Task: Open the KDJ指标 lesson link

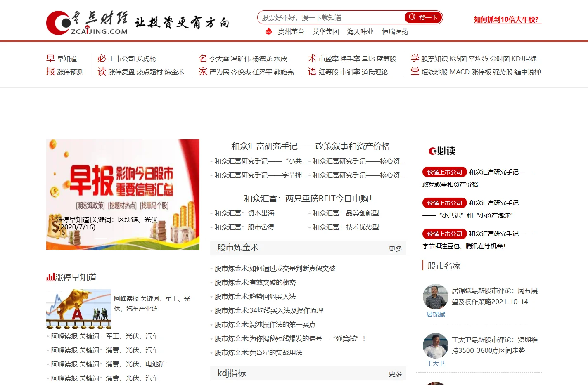Action: (x=524, y=59)
